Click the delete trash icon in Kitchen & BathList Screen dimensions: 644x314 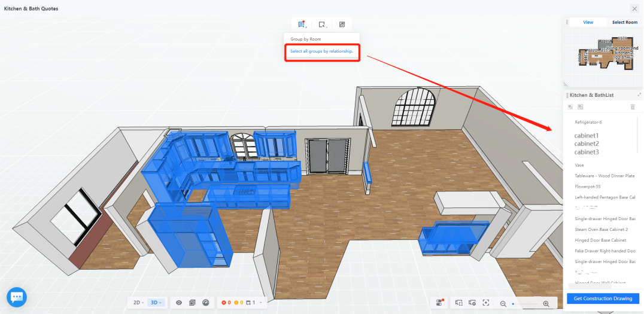pos(633,107)
